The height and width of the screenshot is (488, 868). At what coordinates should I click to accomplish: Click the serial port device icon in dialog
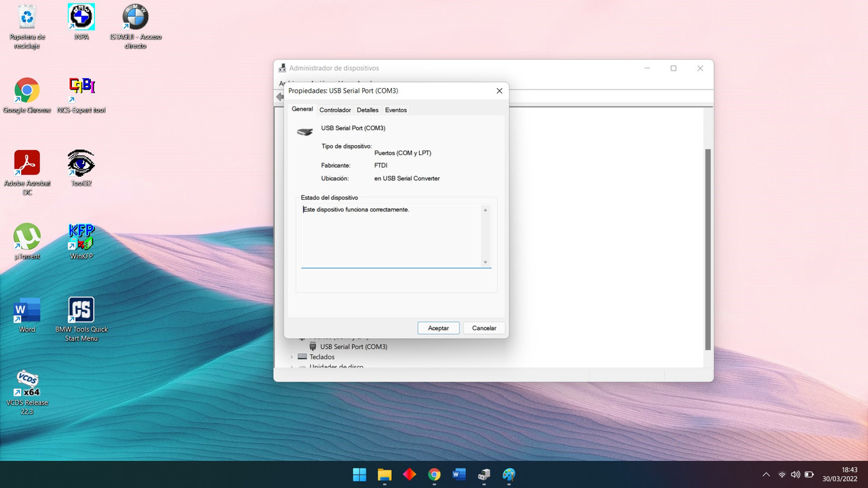(305, 131)
